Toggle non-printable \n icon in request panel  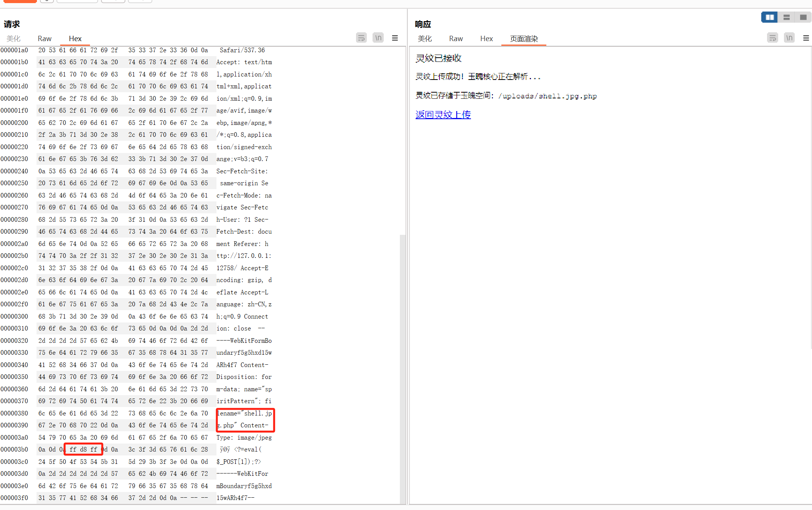[378, 38]
